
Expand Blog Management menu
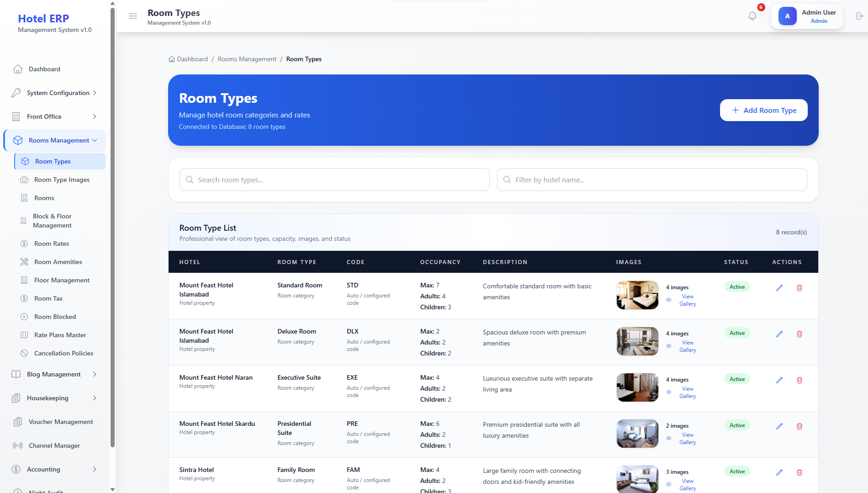tap(54, 374)
